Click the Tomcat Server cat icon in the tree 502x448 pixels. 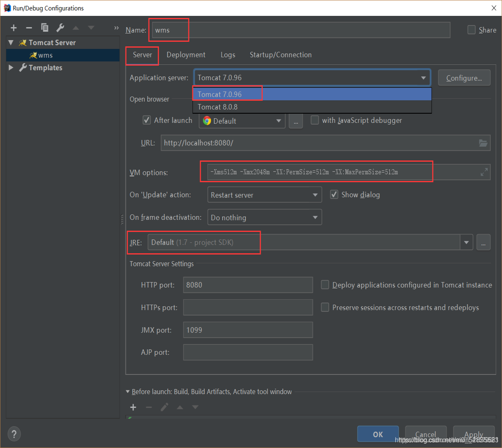pos(23,43)
